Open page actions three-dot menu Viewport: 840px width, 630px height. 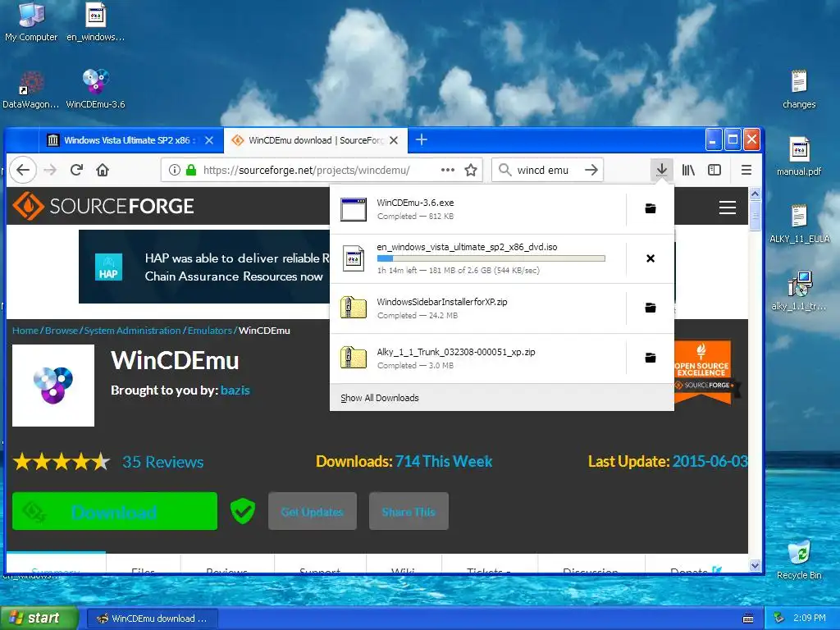pyautogui.click(x=447, y=170)
